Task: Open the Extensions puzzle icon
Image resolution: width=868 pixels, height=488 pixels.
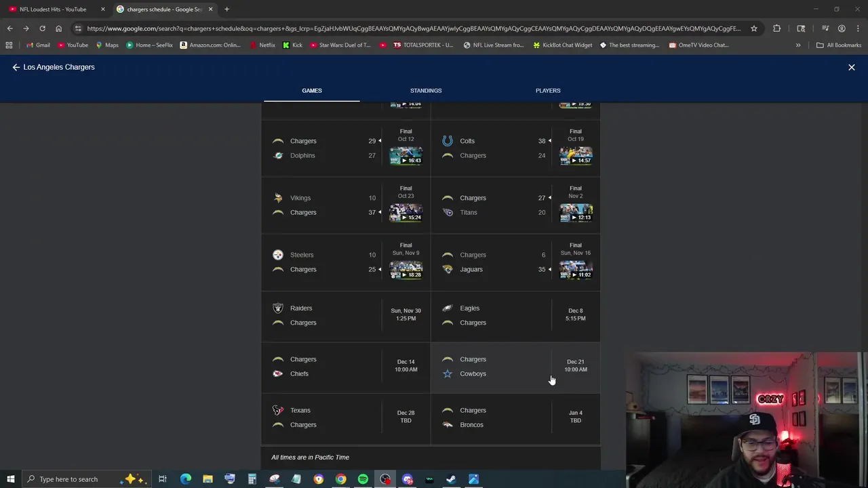Action: (777, 28)
